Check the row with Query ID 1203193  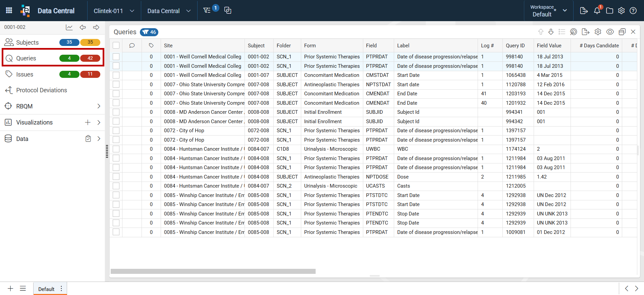116,94
